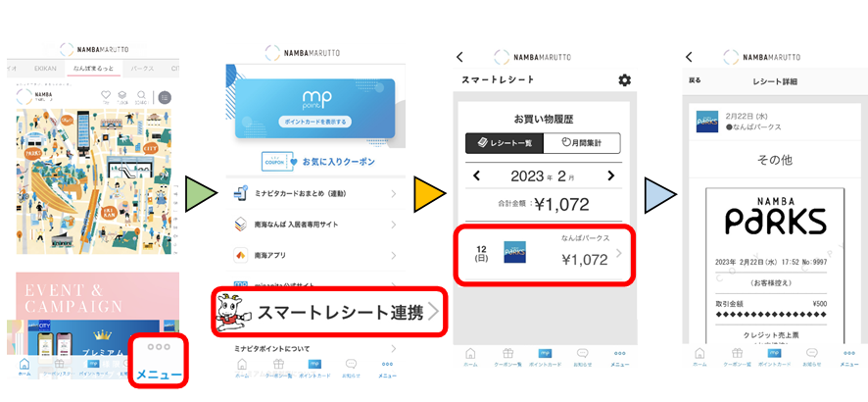Tap the floor layers icon on home screen
The image size is (868, 402).
[122, 95]
